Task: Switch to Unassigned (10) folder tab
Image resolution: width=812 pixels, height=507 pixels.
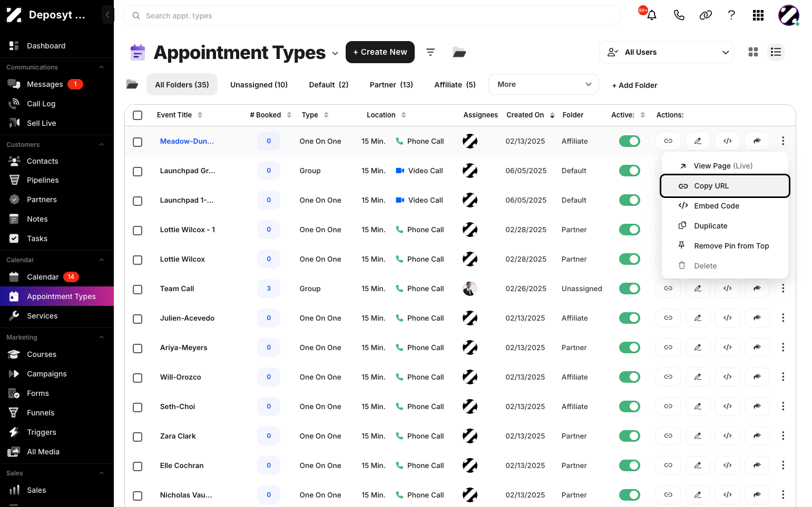Action: [x=259, y=85]
